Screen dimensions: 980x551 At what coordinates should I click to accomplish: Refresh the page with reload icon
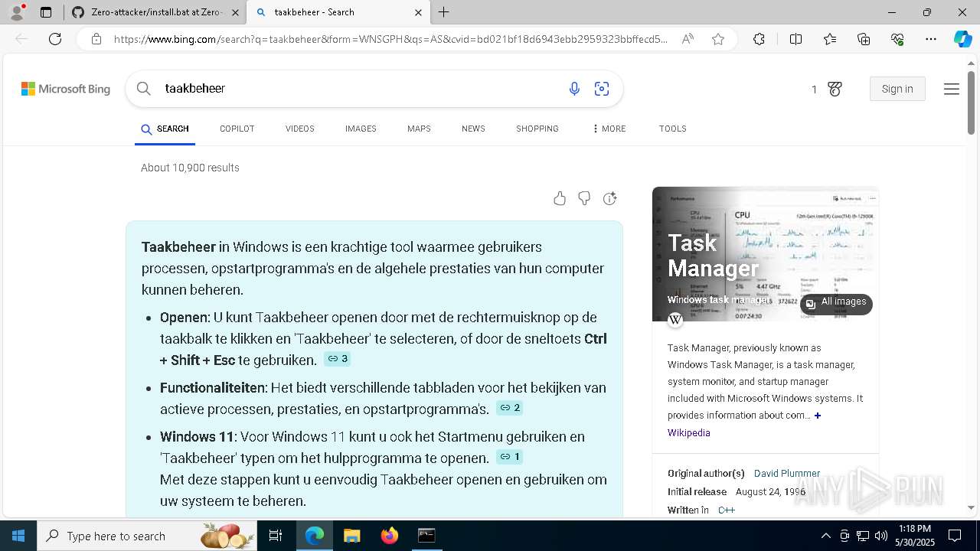(x=55, y=39)
